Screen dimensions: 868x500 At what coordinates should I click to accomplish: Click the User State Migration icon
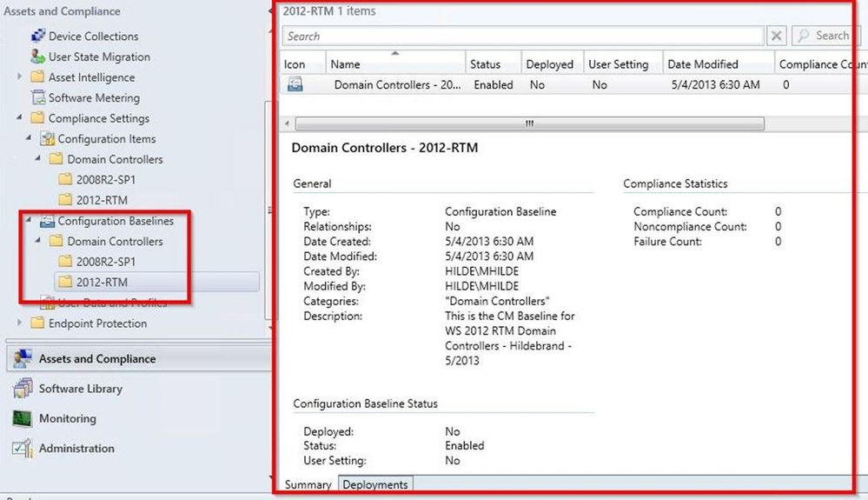(38, 57)
